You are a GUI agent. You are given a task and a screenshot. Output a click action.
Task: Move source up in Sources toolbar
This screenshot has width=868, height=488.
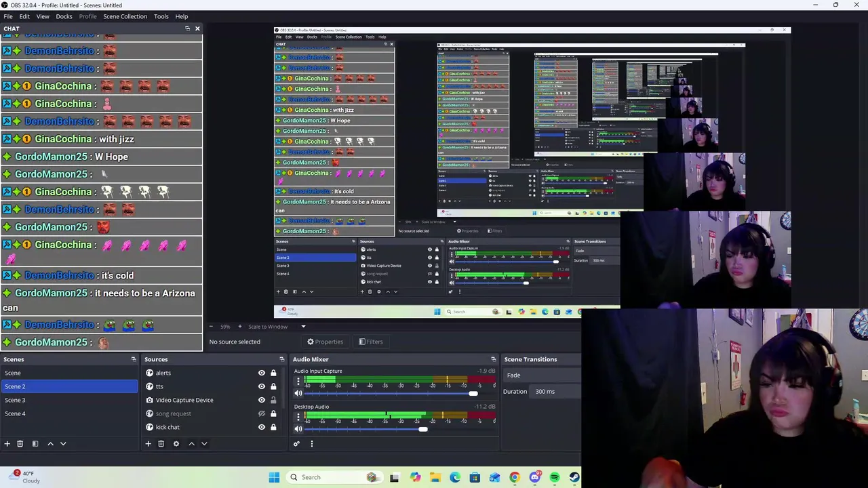point(191,443)
